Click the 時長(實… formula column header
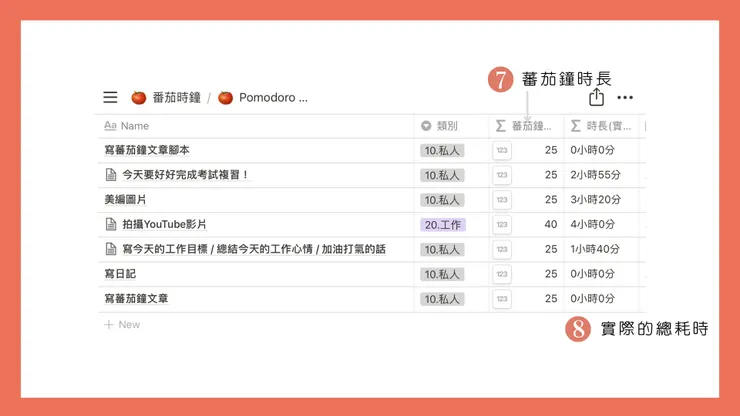Image resolution: width=740 pixels, height=416 pixels. 601,126
